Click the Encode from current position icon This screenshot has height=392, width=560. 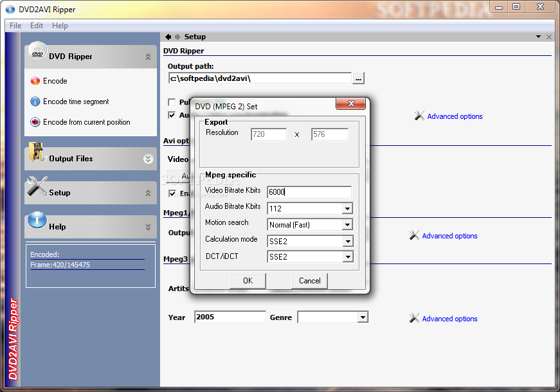tap(35, 122)
